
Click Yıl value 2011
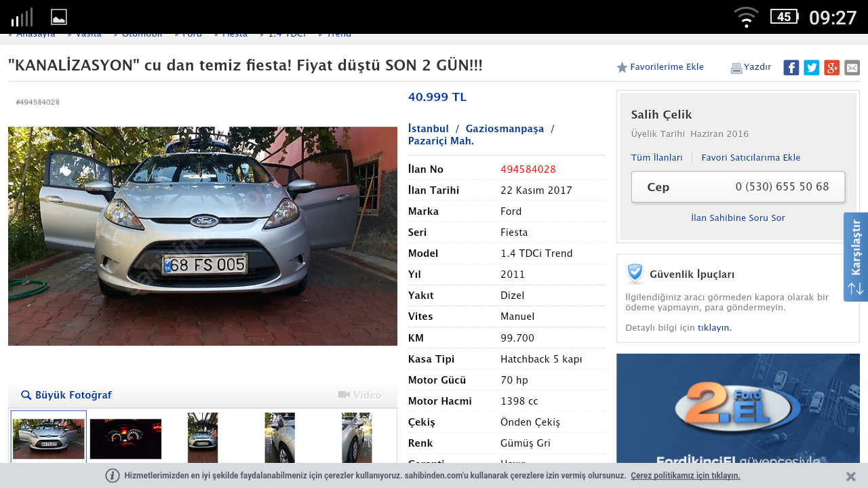(x=513, y=274)
